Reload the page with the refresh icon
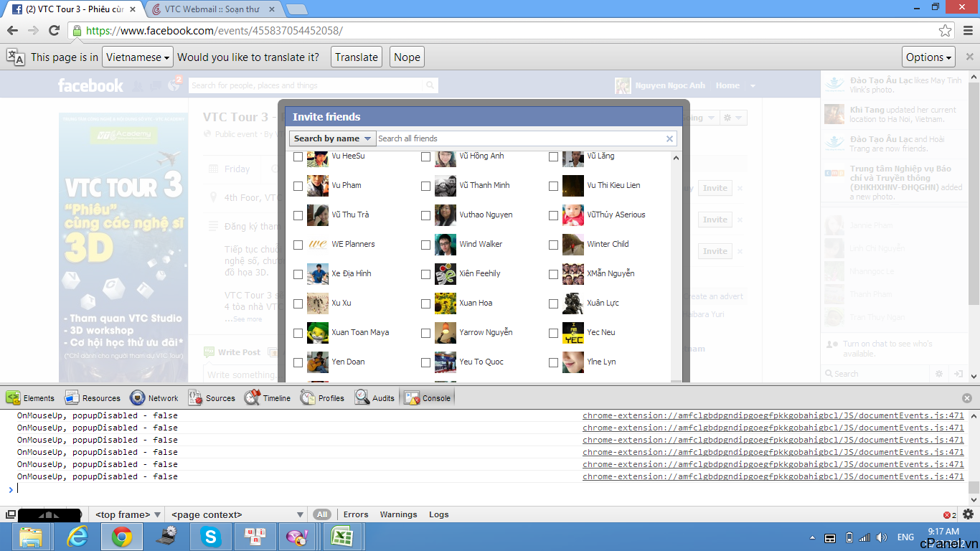 click(54, 30)
